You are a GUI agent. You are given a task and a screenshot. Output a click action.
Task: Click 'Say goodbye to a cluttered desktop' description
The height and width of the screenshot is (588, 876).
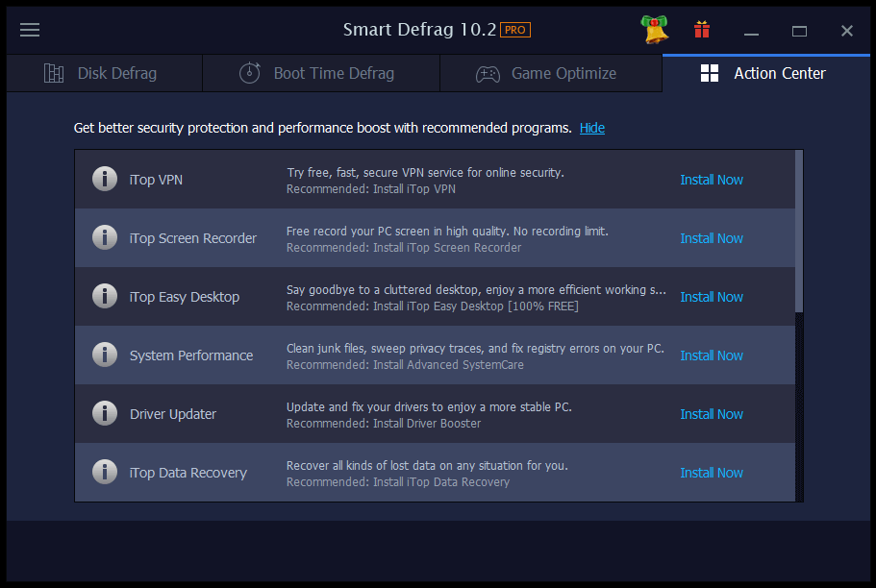coord(476,290)
